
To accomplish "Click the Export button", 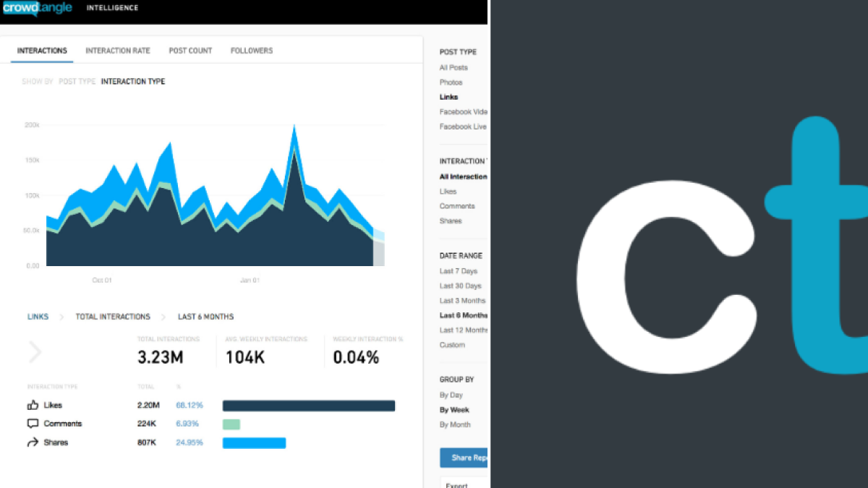I will 457,484.
